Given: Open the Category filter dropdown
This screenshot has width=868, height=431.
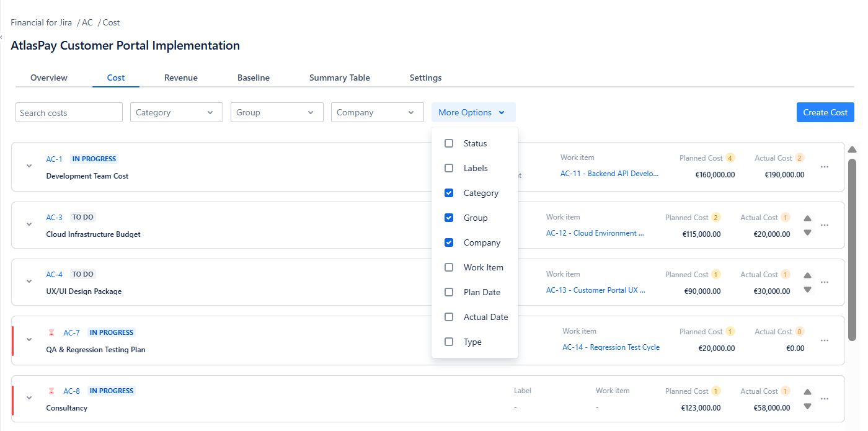Looking at the screenshot, I should (177, 112).
